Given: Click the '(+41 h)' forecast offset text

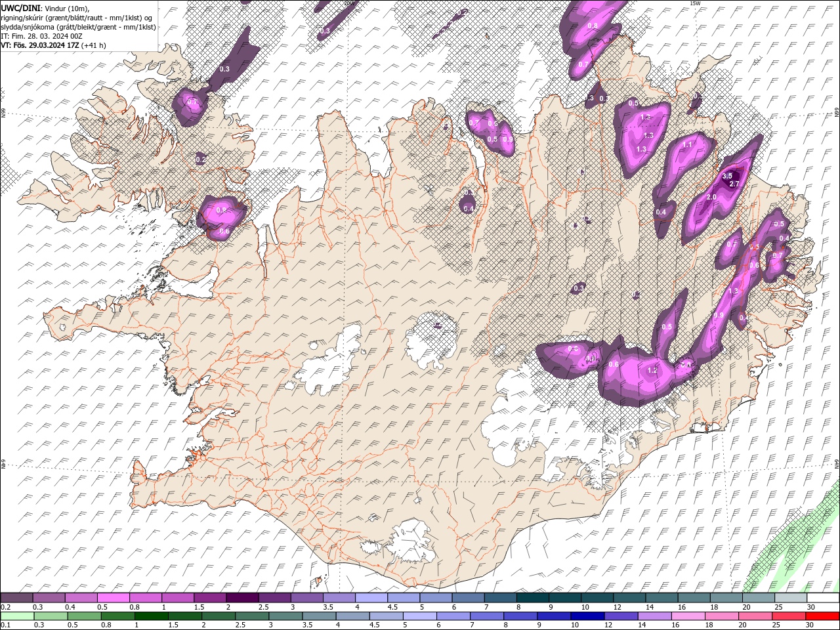Looking at the screenshot, I should click(x=94, y=45).
